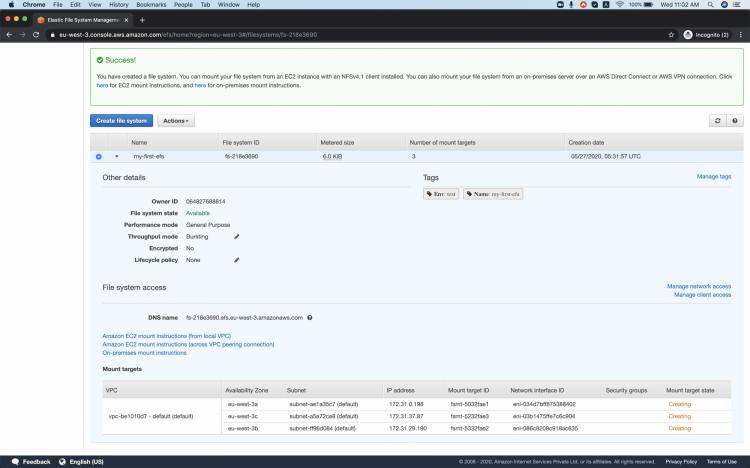Open Manage client access link
Image resolution: width=750 pixels, height=468 pixels.
(702, 295)
